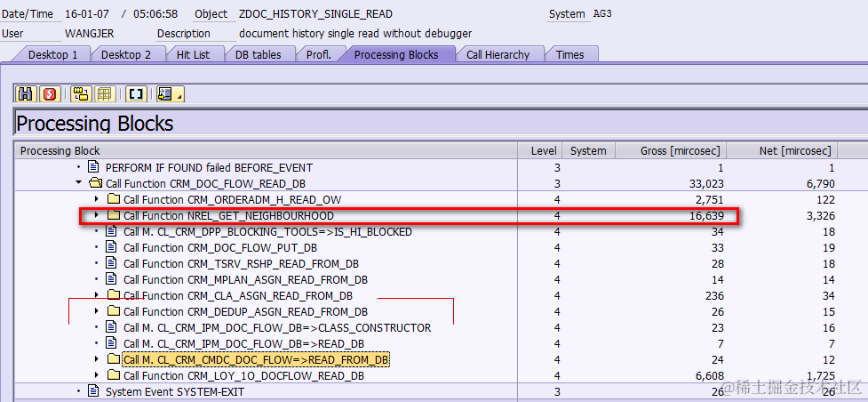Click the Find binoculars toolbar icon

(26, 94)
